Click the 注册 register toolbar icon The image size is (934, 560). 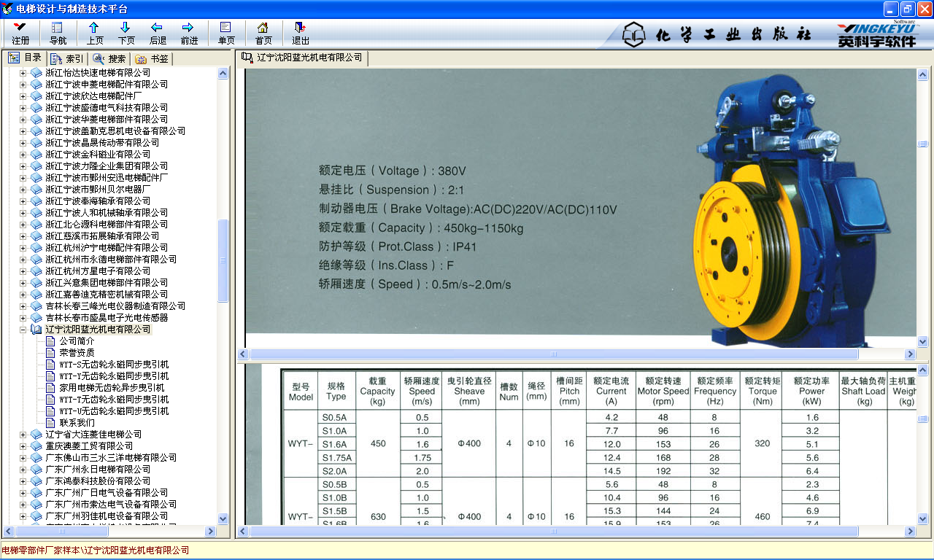(x=20, y=33)
